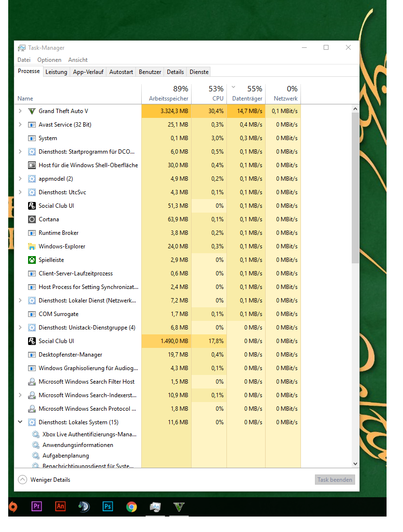Viewport: 403px width, 532px height.
Task: Click the Social Club UI icon using 51,3 MB
Action: click(x=31, y=206)
